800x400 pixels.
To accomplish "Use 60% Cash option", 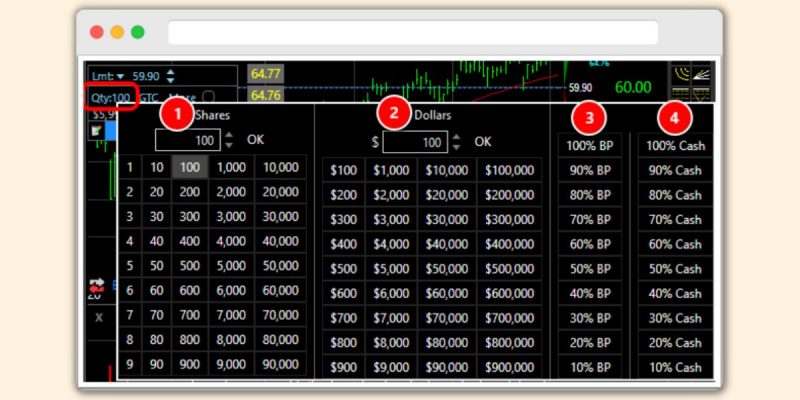I will tap(675, 244).
